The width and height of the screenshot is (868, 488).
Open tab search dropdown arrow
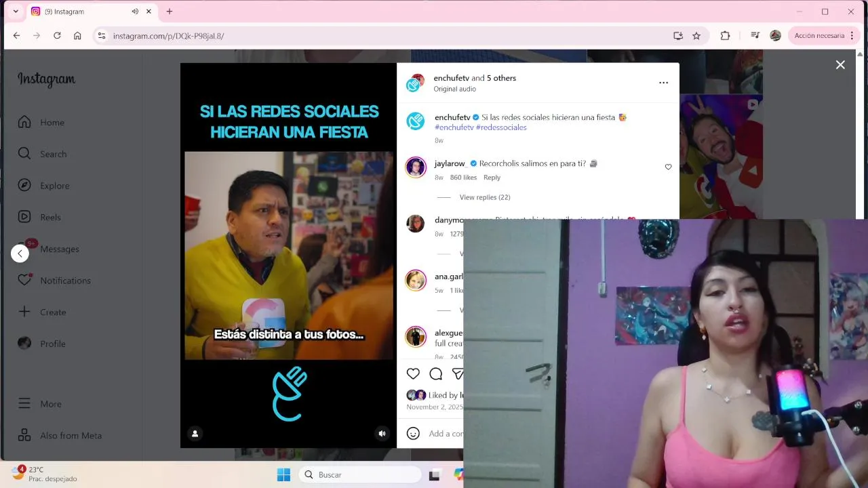click(16, 12)
